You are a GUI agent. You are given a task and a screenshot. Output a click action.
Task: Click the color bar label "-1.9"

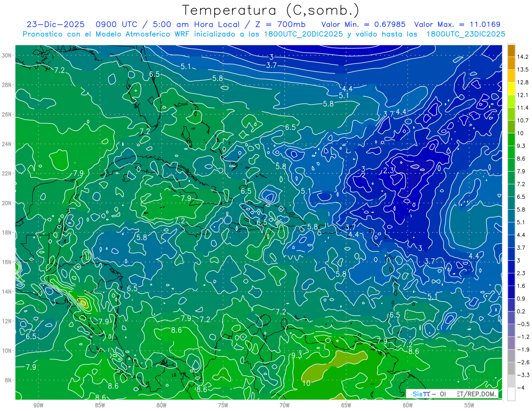click(523, 349)
